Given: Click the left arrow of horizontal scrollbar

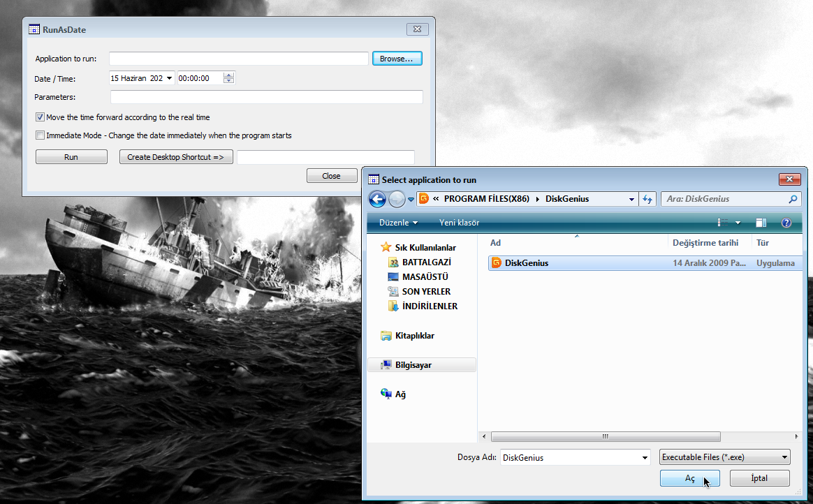Looking at the screenshot, I should click(x=484, y=437).
